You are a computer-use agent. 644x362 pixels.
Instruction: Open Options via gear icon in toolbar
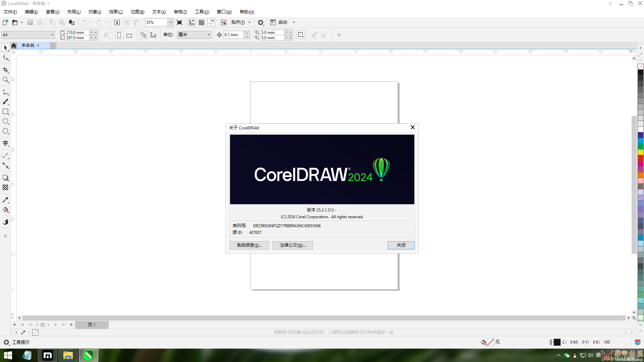tap(261, 22)
